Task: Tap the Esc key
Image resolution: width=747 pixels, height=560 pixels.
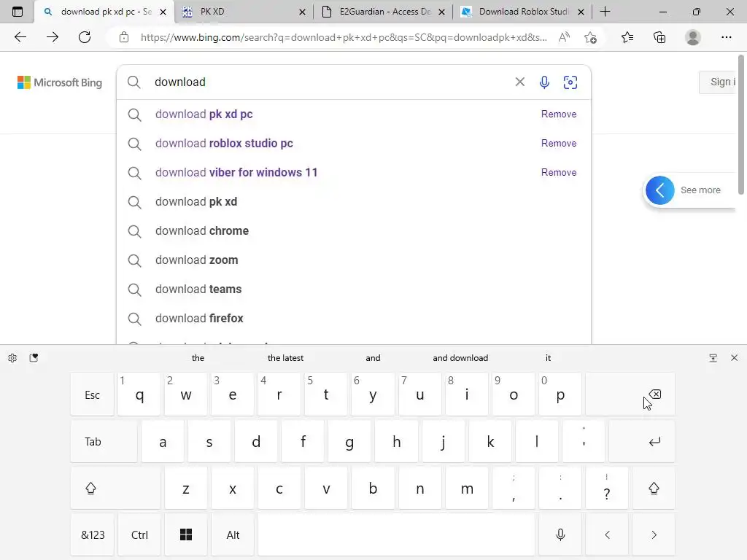Action: (x=93, y=394)
